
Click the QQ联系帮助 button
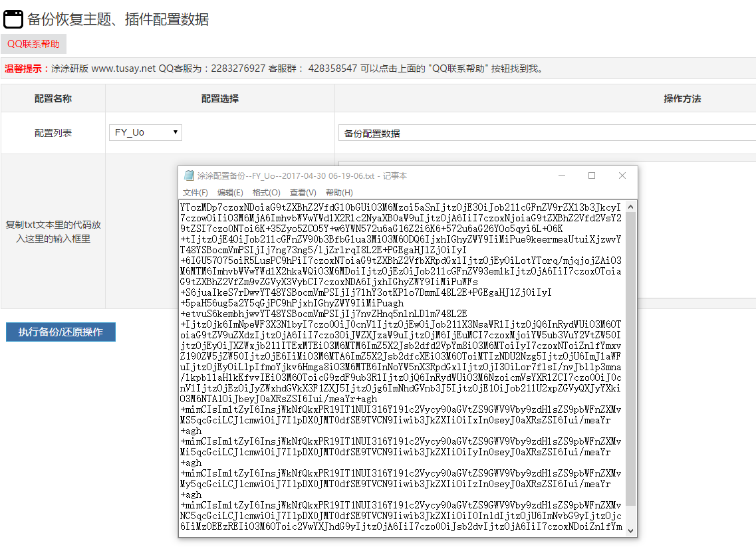[33, 45]
